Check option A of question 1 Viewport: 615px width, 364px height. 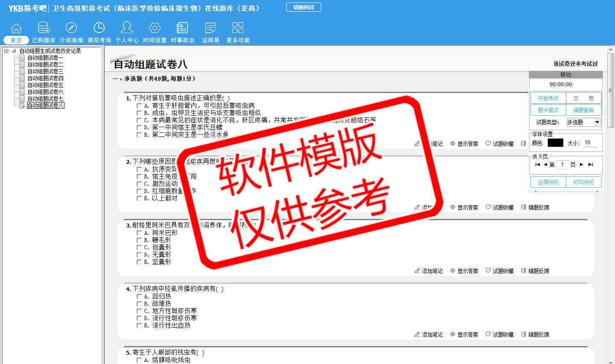click(x=139, y=105)
